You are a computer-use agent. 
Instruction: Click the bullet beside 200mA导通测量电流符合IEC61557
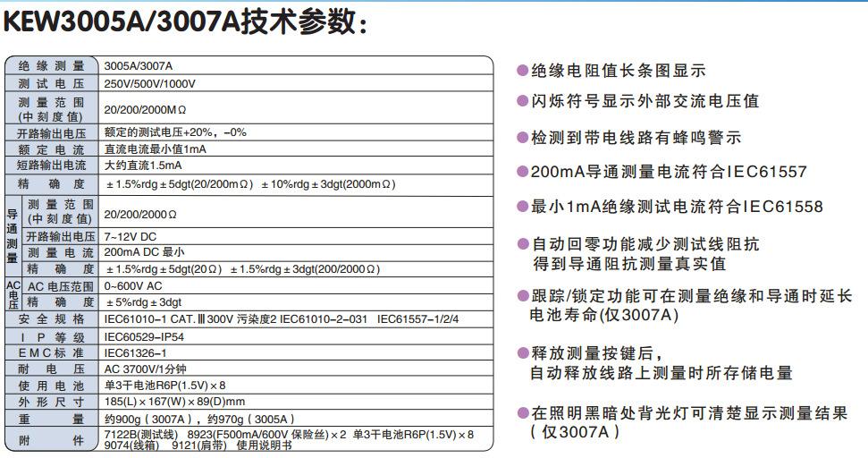[x=523, y=172]
